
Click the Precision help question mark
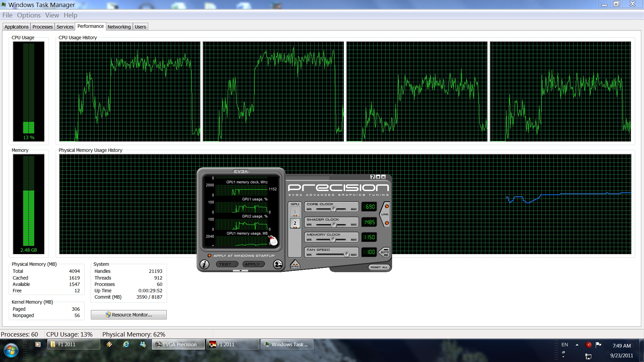point(372,177)
